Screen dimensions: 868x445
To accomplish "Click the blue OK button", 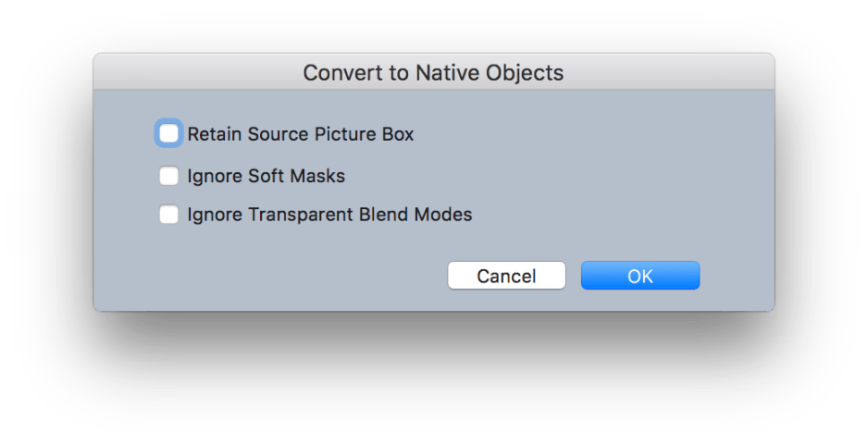I will coord(639,276).
